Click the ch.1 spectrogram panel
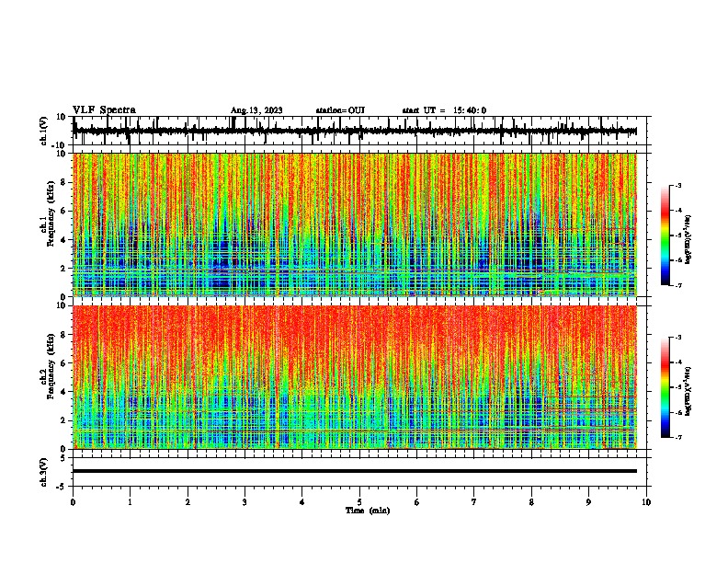728x563 pixels. coord(355,224)
